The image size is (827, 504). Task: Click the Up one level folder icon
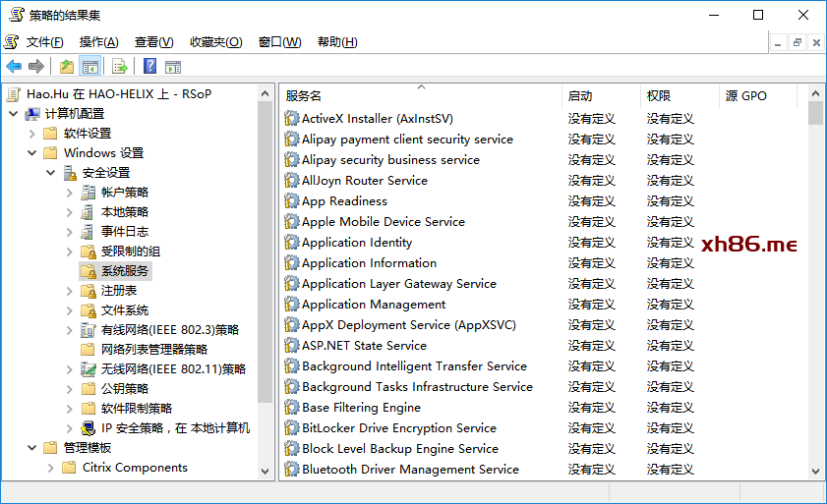coord(67,67)
